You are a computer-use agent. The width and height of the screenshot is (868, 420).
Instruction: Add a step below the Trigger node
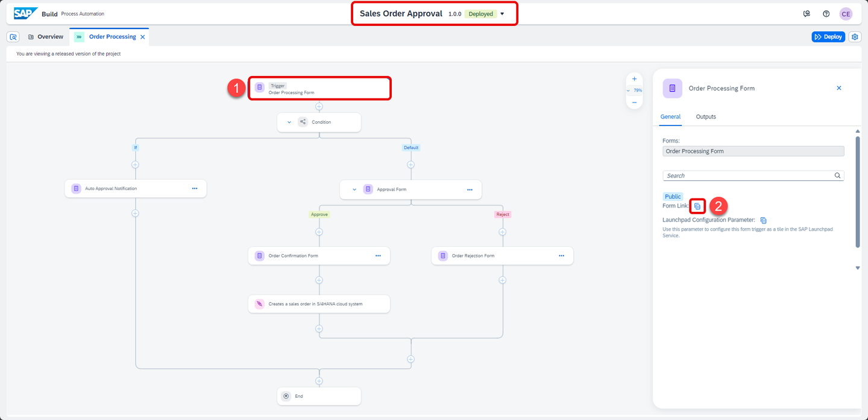point(319,107)
